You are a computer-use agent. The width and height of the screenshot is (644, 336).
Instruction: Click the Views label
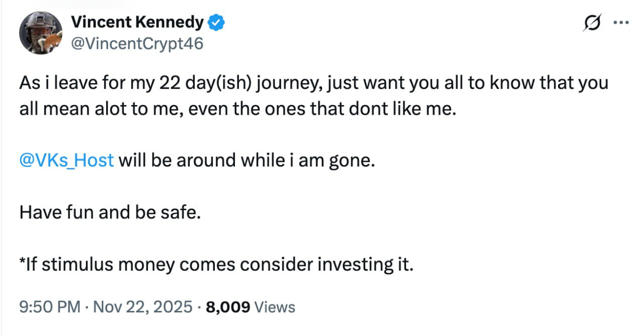[x=275, y=306]
